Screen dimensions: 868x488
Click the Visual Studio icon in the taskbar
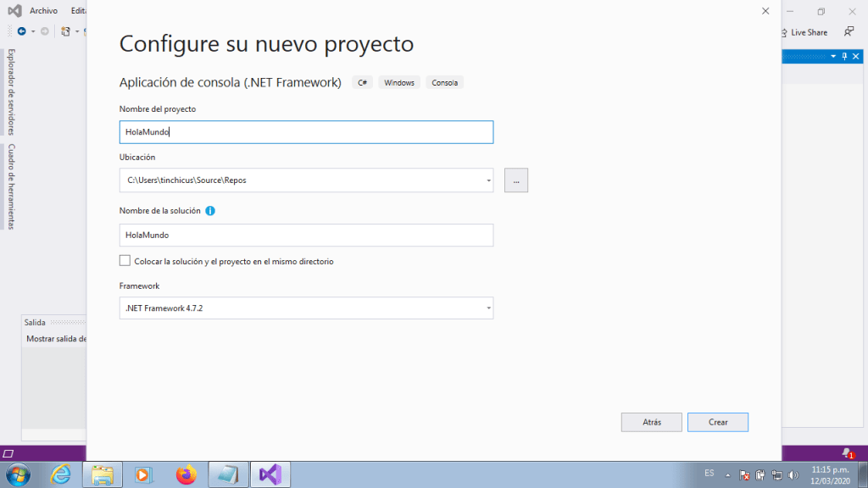tap(270, 474)
